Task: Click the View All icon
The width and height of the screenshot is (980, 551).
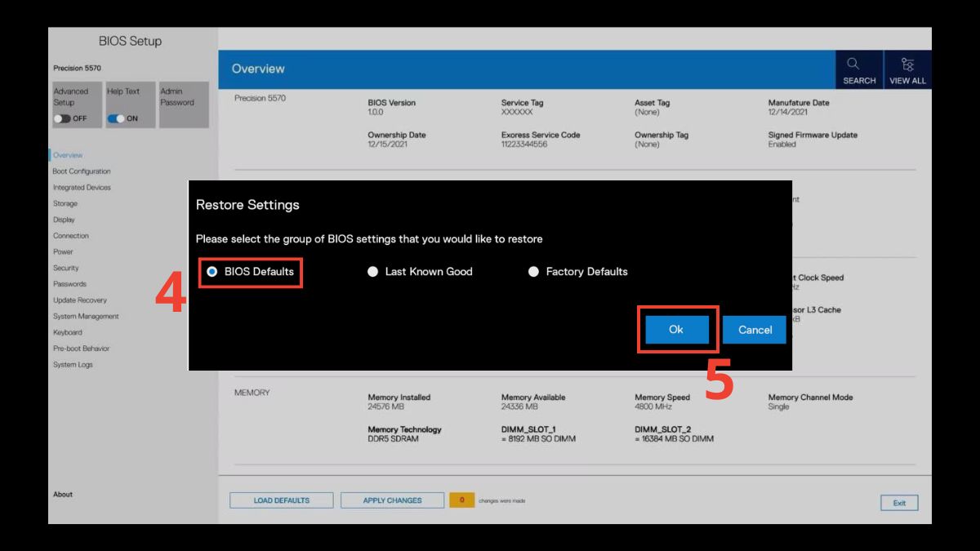Action: pyautogui.click(x=907, y=69)
